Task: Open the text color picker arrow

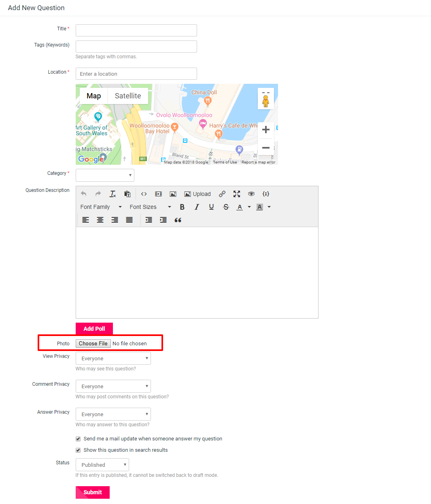Action: coord(249,207)
